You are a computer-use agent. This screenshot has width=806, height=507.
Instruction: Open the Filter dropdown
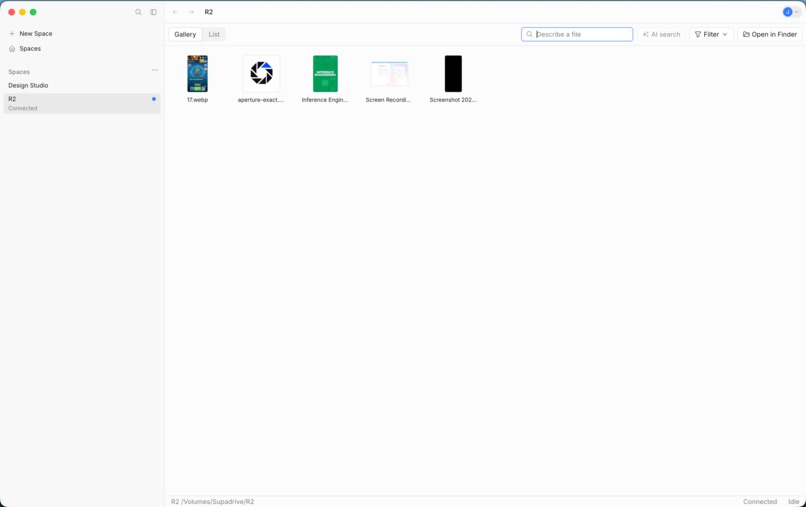tap(711, 34)
